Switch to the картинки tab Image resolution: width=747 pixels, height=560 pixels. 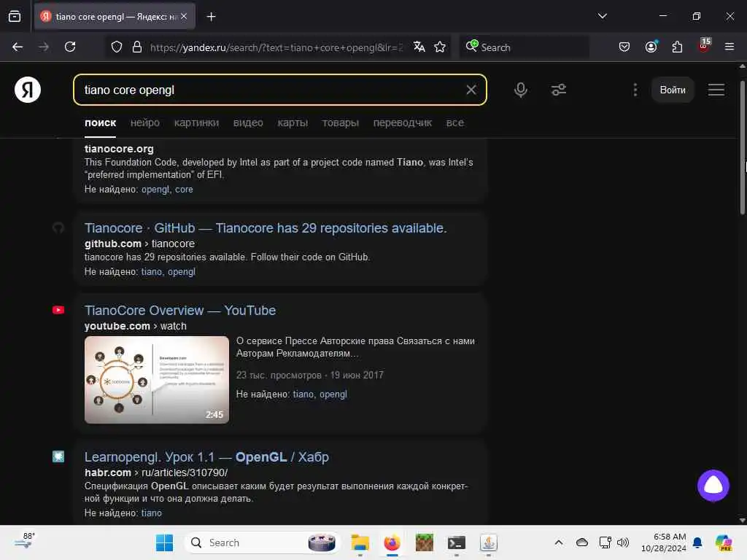pos(196,122)
